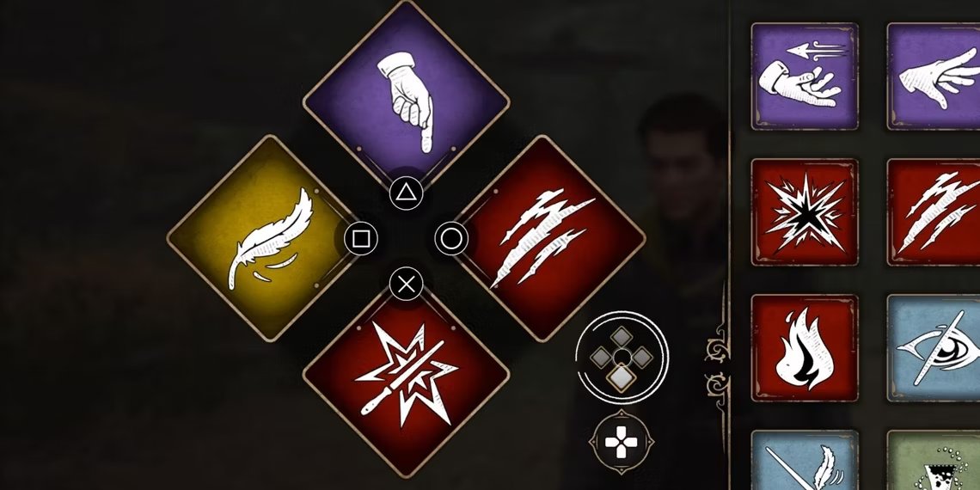Choose the Accio pulling-hand spell tile
The width and height of the screenshot is (980, 490).
point(805,77)
